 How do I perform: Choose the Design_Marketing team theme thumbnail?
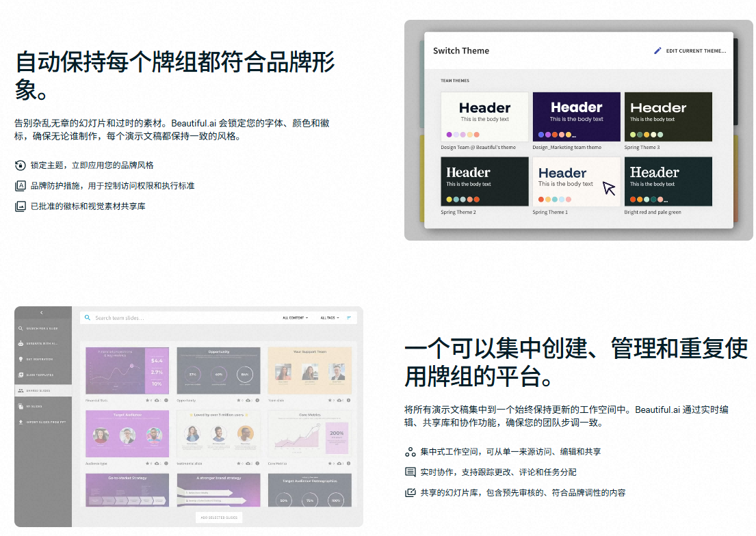576,117
